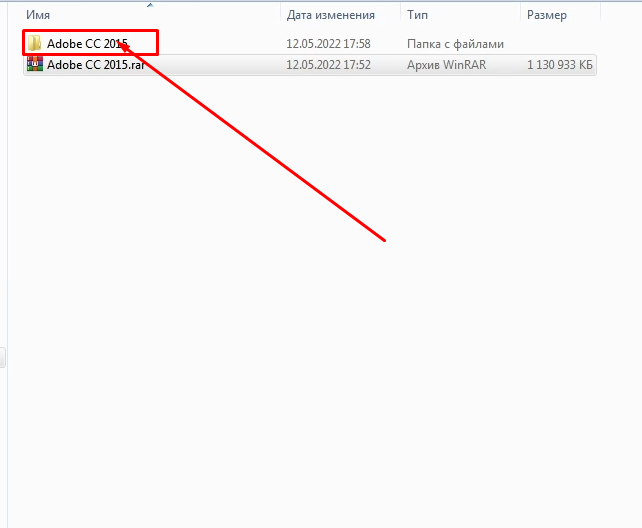The height and width of the screenshot is (528, 642).
Task: Click the navigation pane collapse handle at left edge
Action: (x=2, y=357)
